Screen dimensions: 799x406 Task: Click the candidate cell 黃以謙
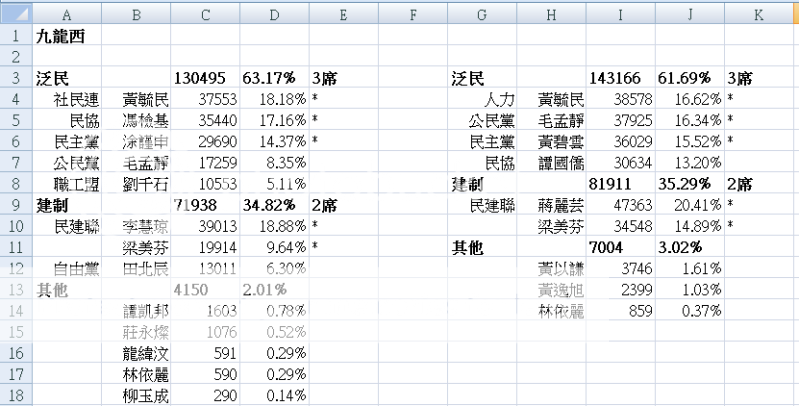[x=552, y=268]
